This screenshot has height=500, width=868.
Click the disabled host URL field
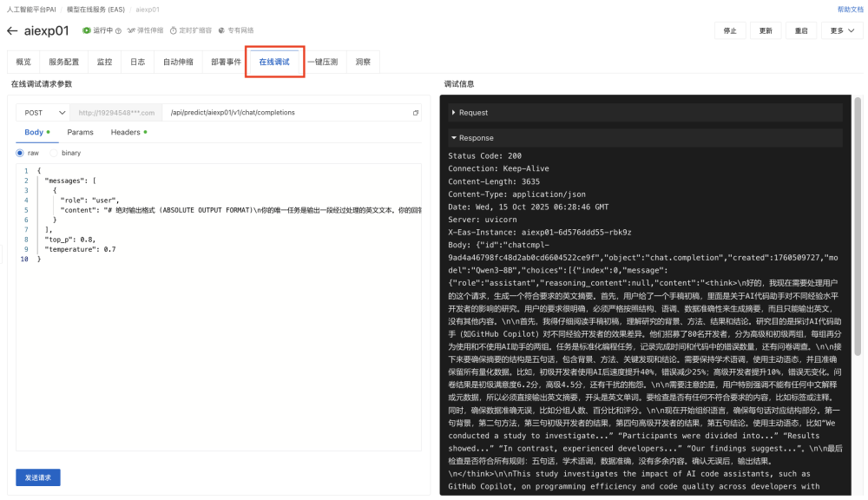click(x=116, y=112)
